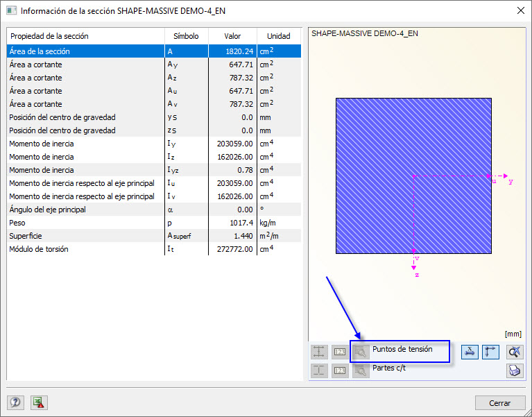Select the 'Superficie' row
Screen dimensions: 532x417
154,236
